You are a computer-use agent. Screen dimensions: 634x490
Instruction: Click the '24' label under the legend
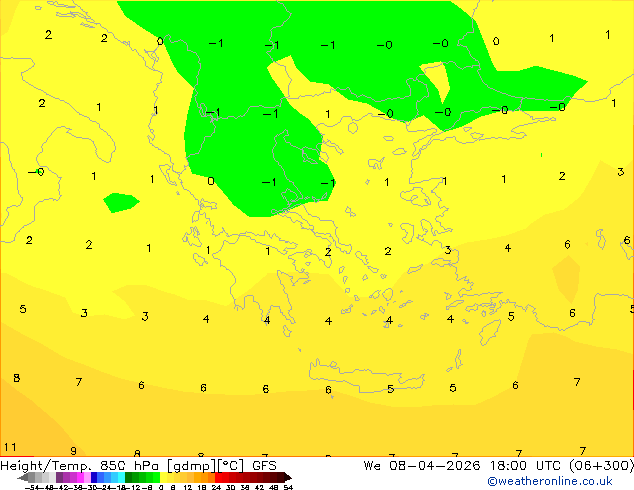click(216, 487)
